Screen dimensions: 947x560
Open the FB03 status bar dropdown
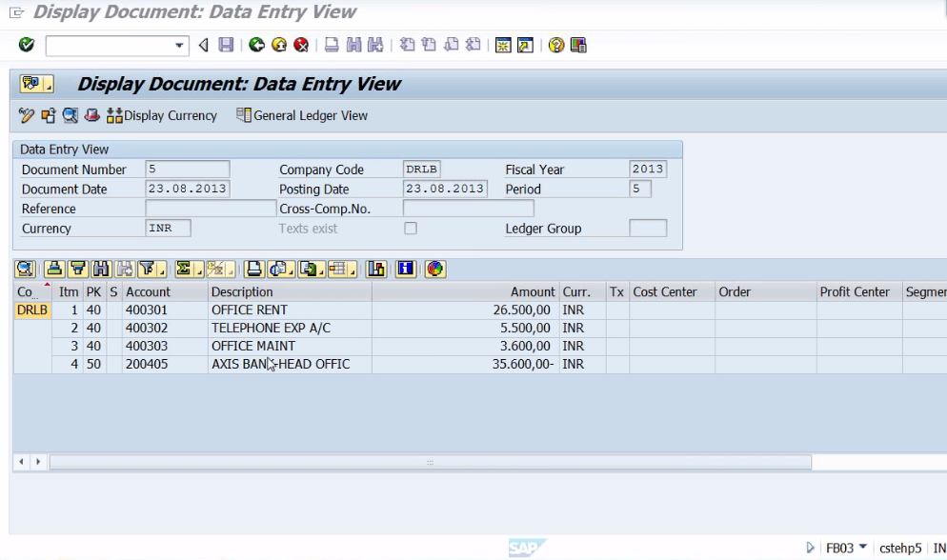tap(863, 547)
